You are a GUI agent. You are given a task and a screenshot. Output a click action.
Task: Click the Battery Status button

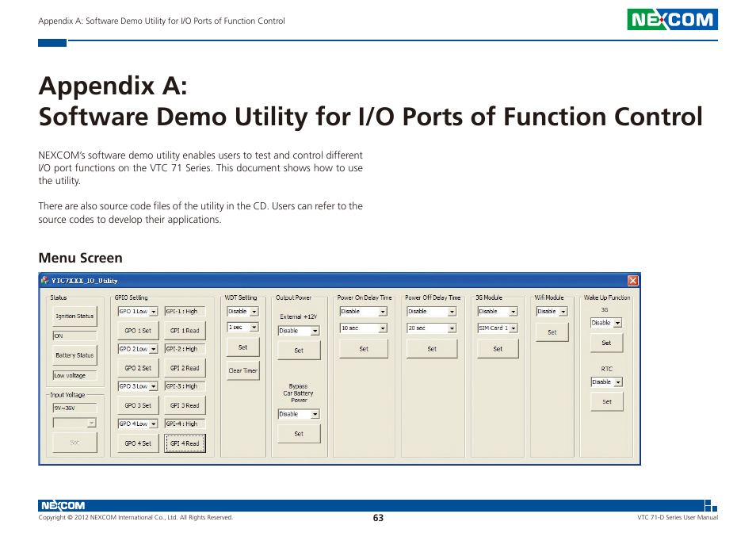coord(74,355)
